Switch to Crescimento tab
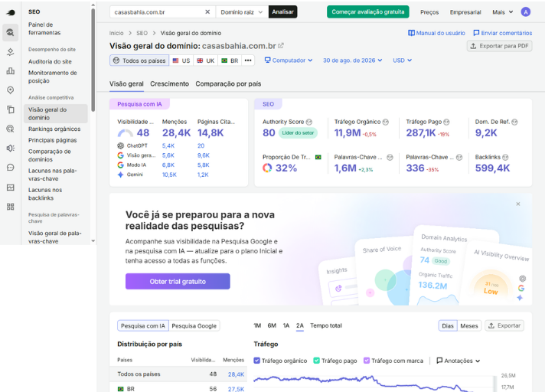Screen dimensions: 545x392 (x=169, y=83)
